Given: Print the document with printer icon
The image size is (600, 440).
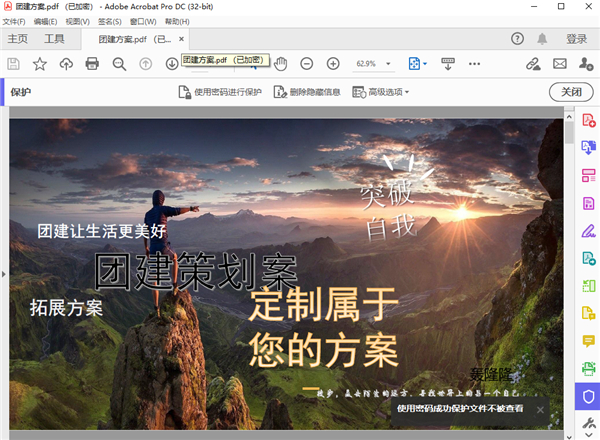Looking at the screenshot, I should click(92, 64).
